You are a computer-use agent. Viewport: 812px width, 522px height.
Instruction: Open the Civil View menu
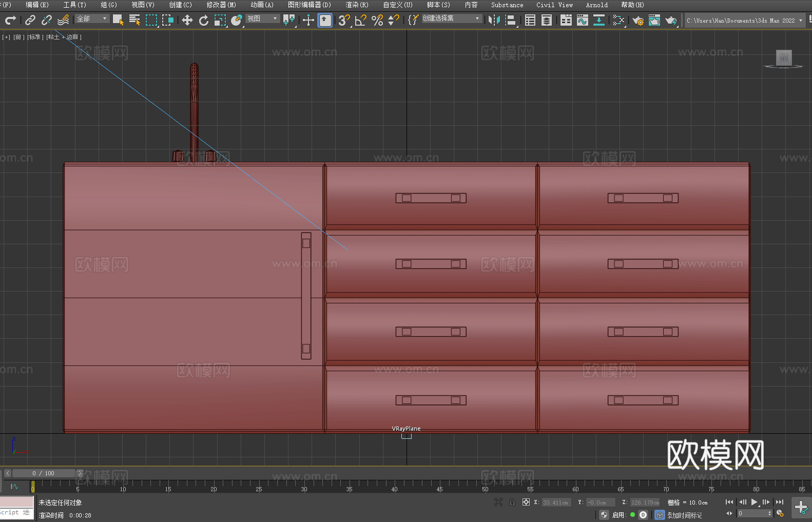554,5
